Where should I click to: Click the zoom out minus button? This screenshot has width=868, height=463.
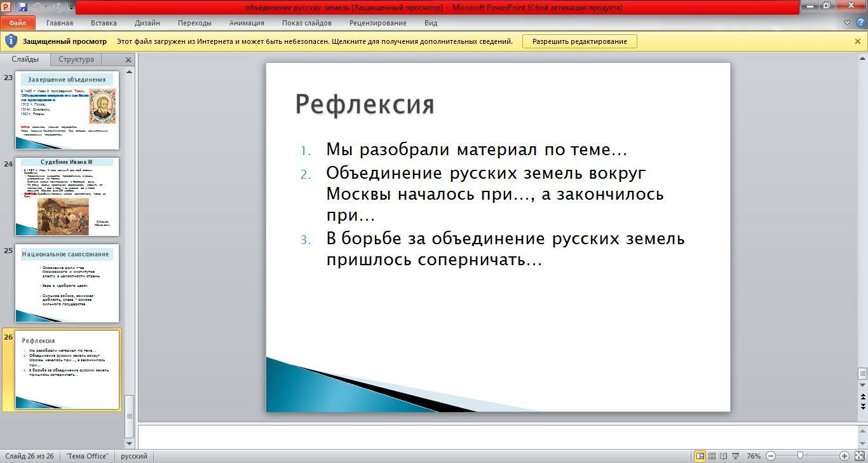pyautogui.click(x=771, y=456)
